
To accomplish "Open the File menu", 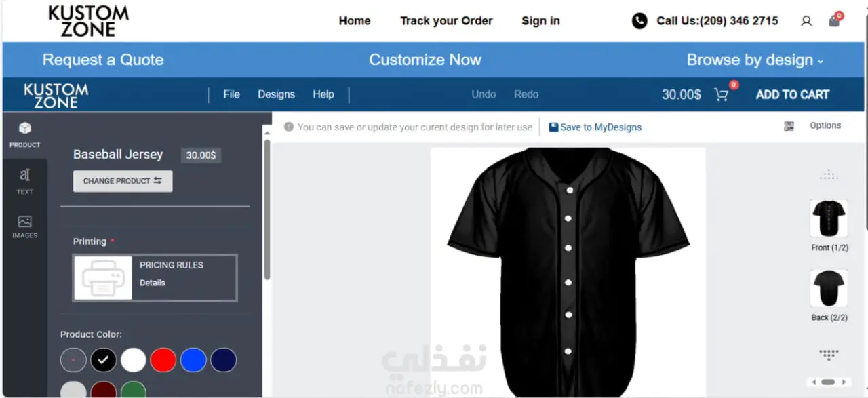I will (x=232, y=94).
